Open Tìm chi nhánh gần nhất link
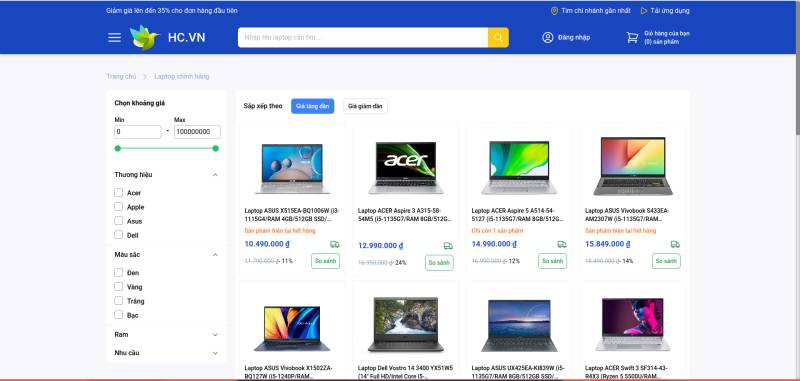The height and width of the screenshot is (381, 800). (596, 11)
